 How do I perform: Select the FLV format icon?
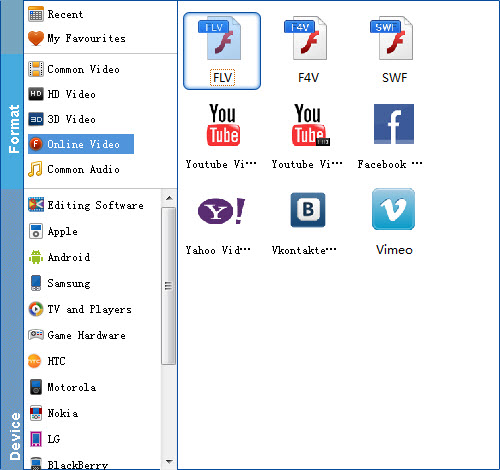pos(222,51)
